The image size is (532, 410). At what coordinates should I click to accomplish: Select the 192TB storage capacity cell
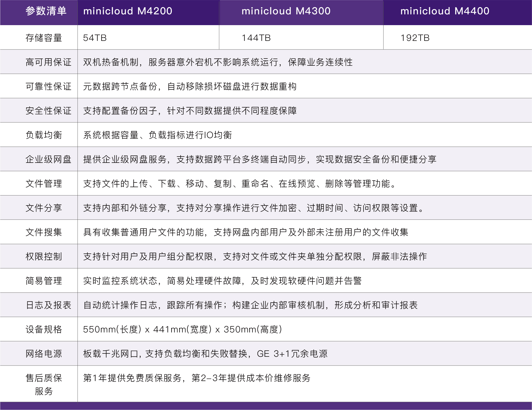(x=415, y=38)
